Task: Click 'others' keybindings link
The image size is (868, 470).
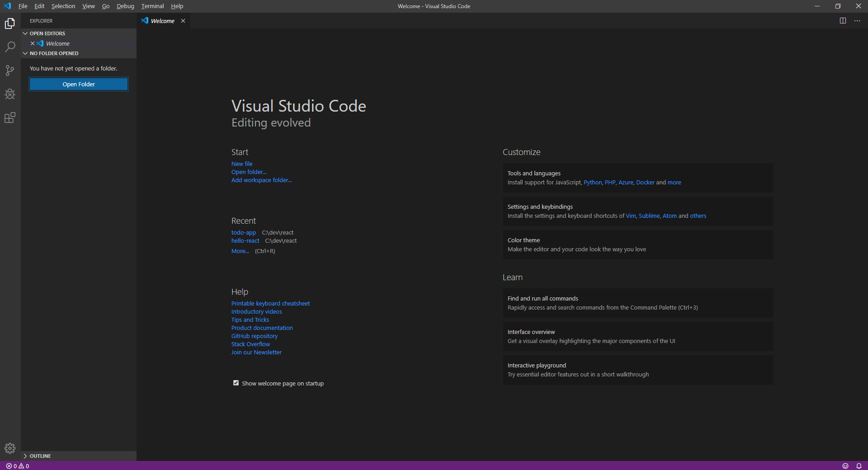Action: (x=698, y=216)
